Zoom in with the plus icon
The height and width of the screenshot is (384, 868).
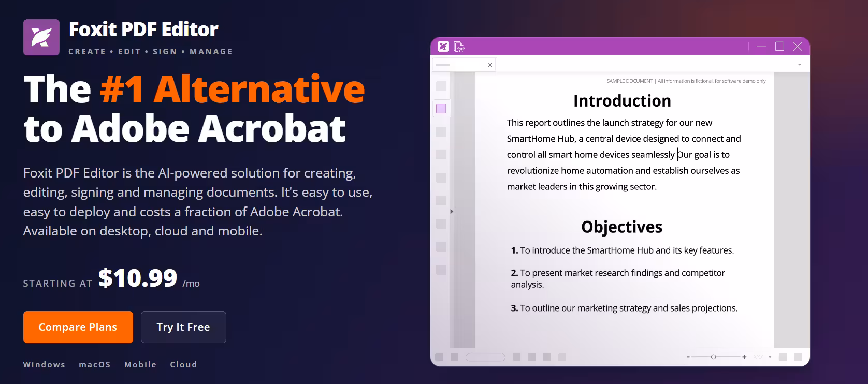point(744,357)
